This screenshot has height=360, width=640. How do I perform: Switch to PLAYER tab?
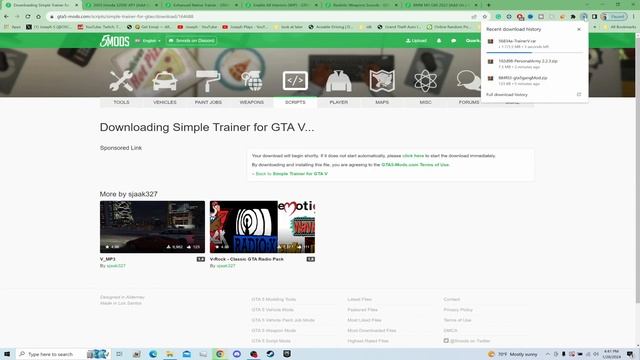pyautogui.click(x=339, y=102)
